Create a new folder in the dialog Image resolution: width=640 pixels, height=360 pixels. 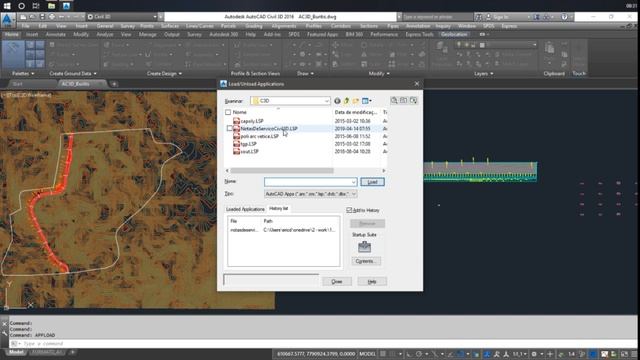[356, 101]
